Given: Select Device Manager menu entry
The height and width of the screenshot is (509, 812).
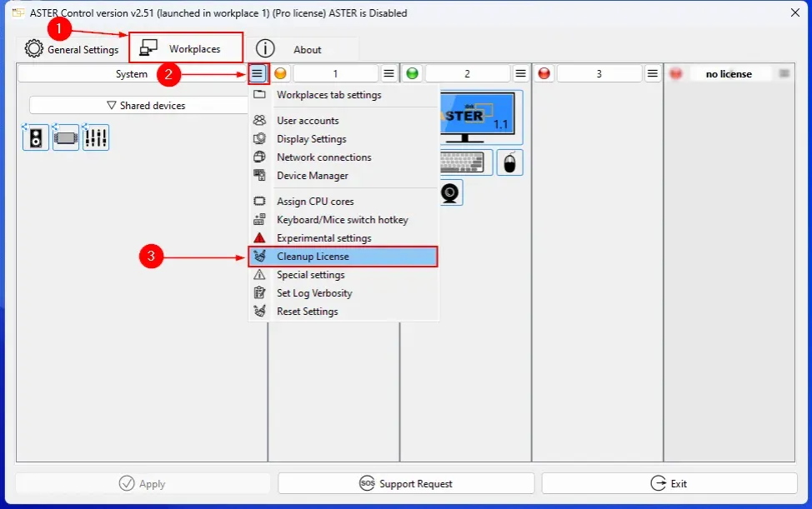Looking at the screenshot, I should [x=313, y=176].
